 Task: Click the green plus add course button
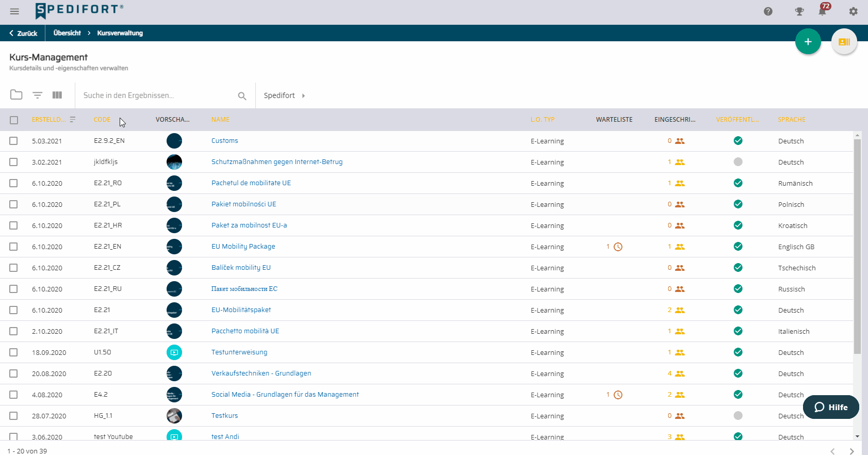click(808, 42)
